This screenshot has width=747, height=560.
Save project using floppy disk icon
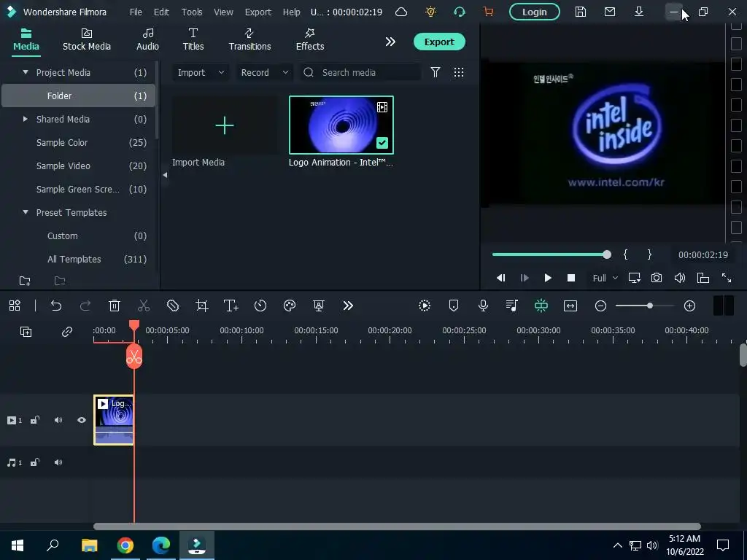click(x=580, y=12)
